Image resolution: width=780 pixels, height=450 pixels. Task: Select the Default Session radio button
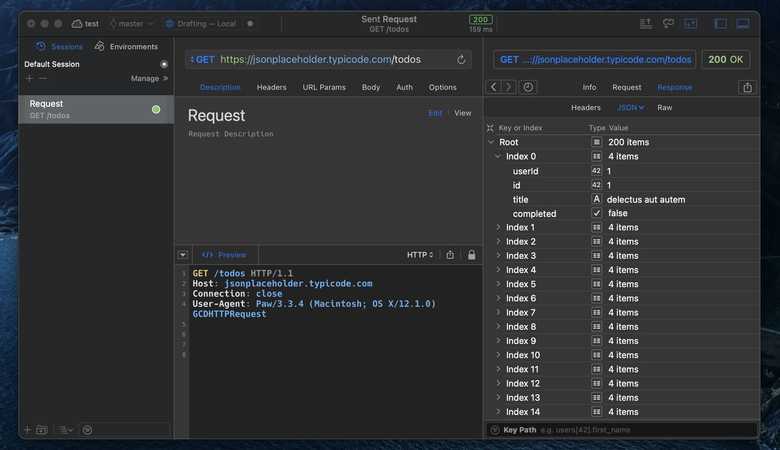tap(164, 64)
